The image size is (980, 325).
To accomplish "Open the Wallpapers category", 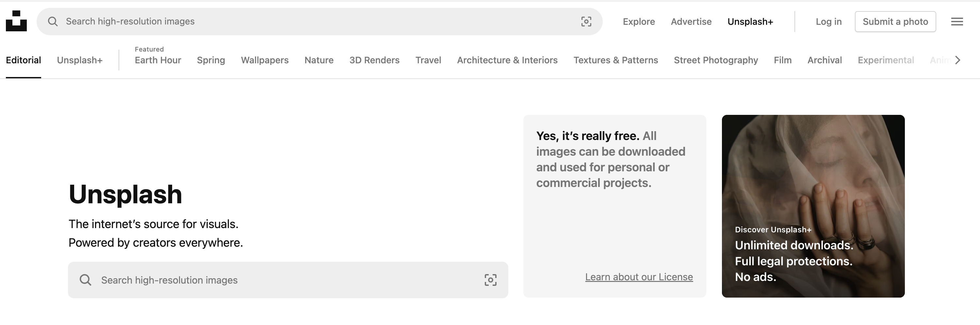I will click(264, 60).
